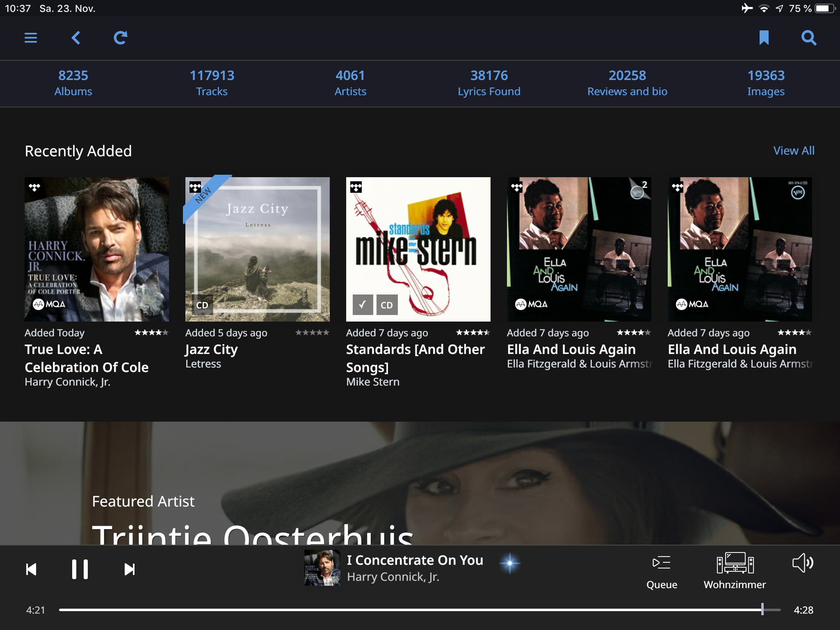Open the play Queue
840x630 pixels.
(x=662, y=573)
